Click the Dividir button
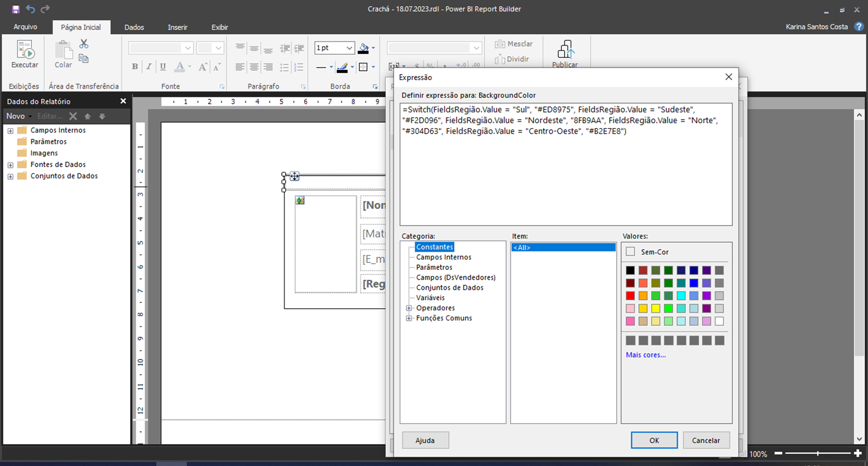This screenshot has height=466, width=868. (x=512, y=59)
